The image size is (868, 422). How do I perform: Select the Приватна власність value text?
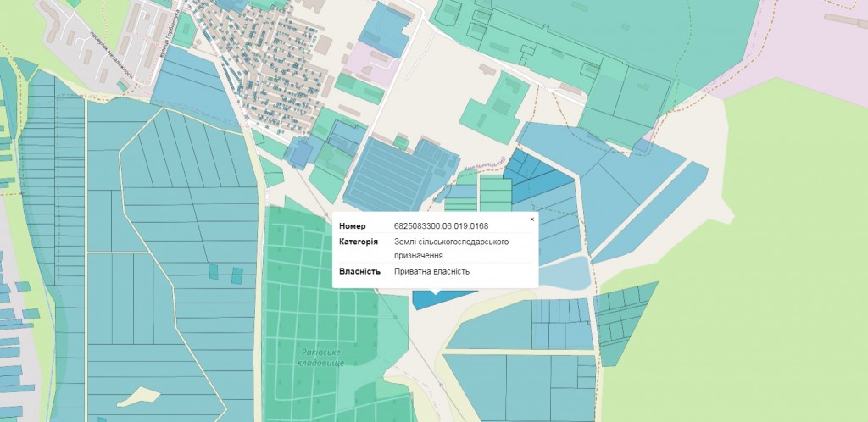431,272
